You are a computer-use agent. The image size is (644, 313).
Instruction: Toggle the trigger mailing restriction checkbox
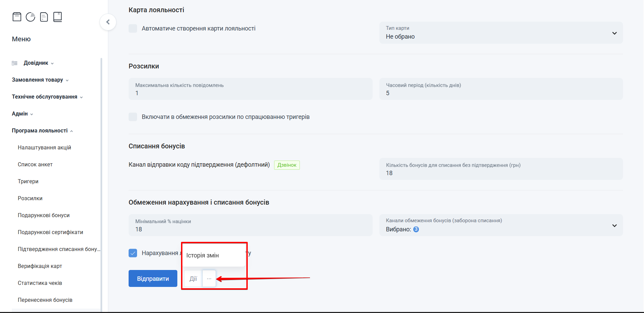pyautogui.click(x=133, y=117)
